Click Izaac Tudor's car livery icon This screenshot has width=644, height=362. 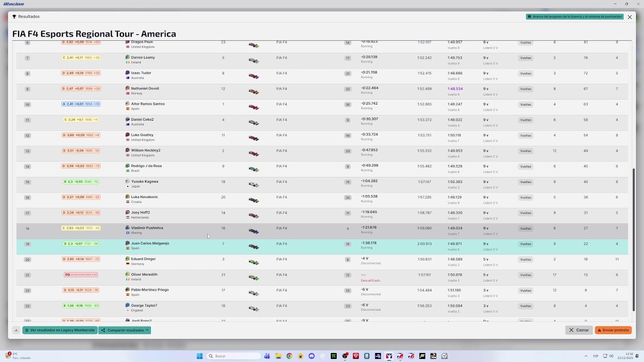(254, 76)
